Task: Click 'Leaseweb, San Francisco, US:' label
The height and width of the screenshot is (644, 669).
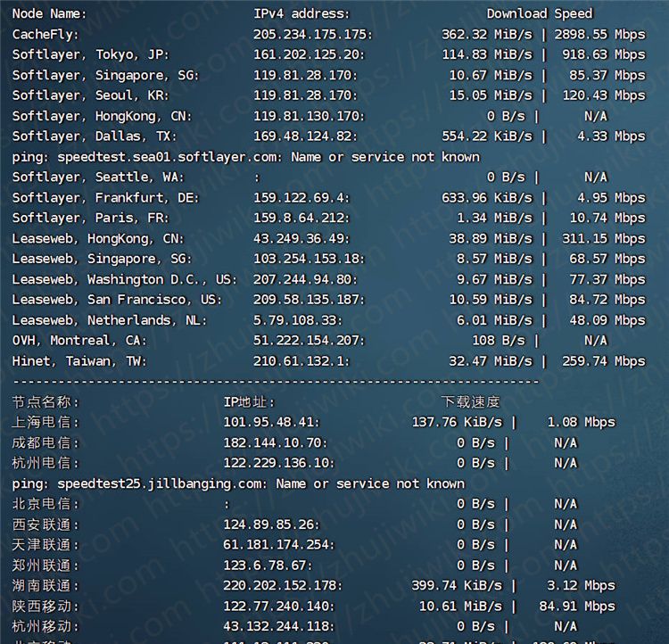Action: pos(117,300)
